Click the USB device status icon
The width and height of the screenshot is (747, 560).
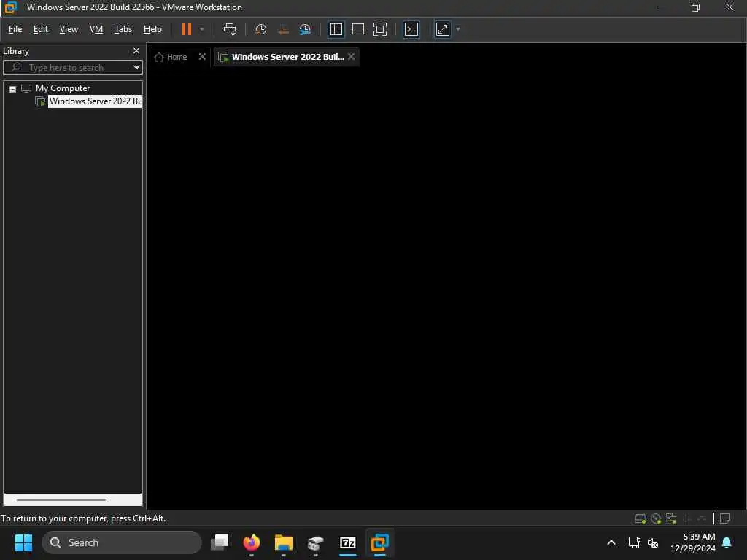click(x=687, y=518)
